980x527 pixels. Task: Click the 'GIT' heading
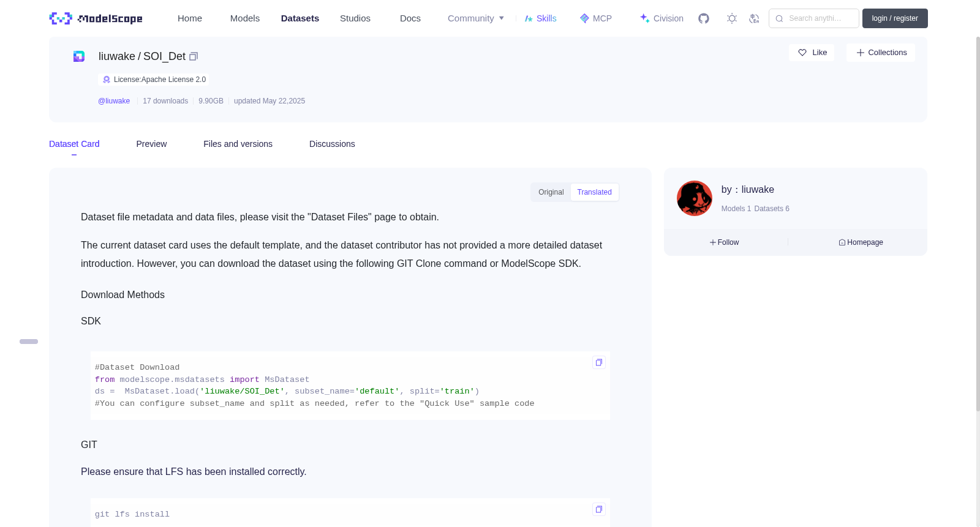tap(89, 445)
